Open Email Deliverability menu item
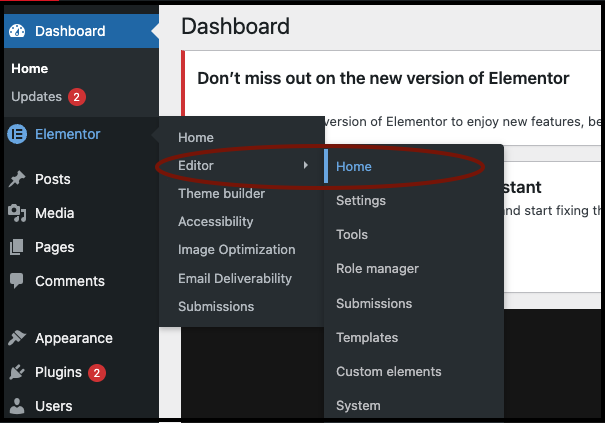The image size is (605, 423). pyautogui.click(x=235, y=278)
